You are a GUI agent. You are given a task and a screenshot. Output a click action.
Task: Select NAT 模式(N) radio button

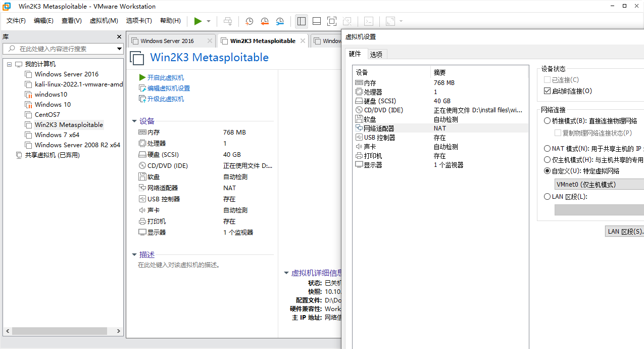pyautogui.click(x=547, y=149)
